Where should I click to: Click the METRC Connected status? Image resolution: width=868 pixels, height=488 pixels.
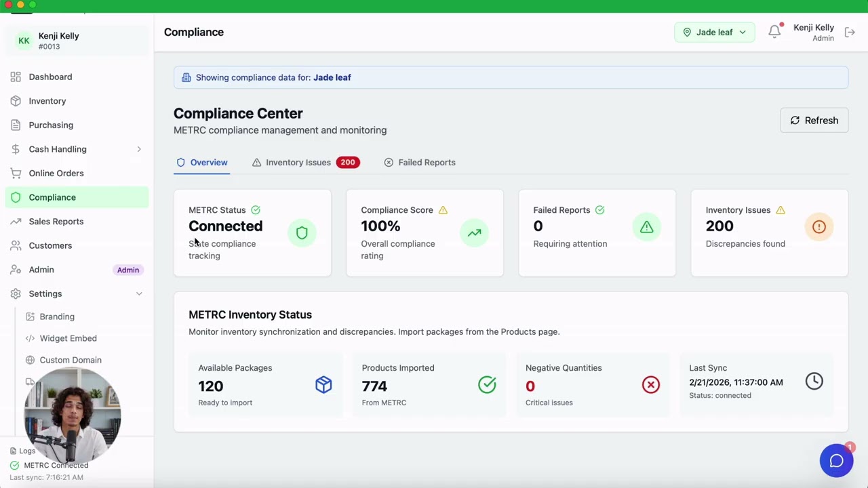(50, 465)
